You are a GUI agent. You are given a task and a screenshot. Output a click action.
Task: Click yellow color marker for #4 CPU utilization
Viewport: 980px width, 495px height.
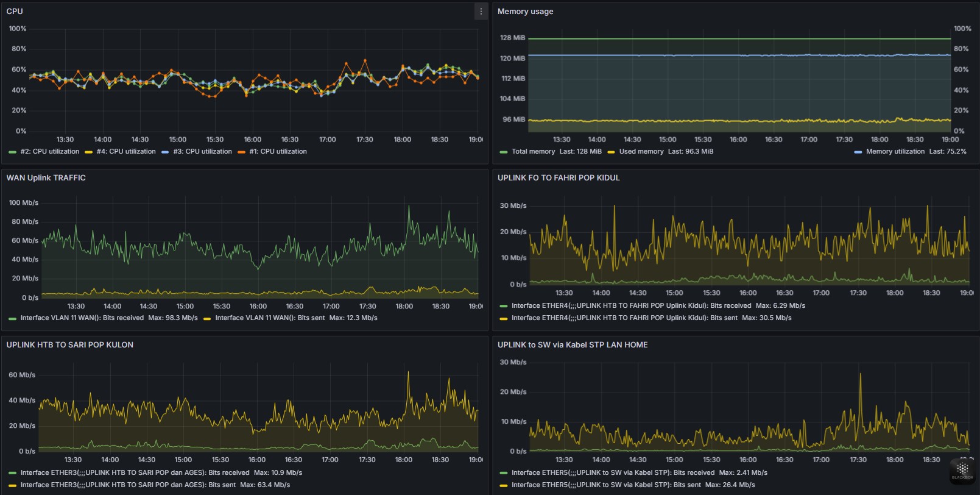point(88,152)
